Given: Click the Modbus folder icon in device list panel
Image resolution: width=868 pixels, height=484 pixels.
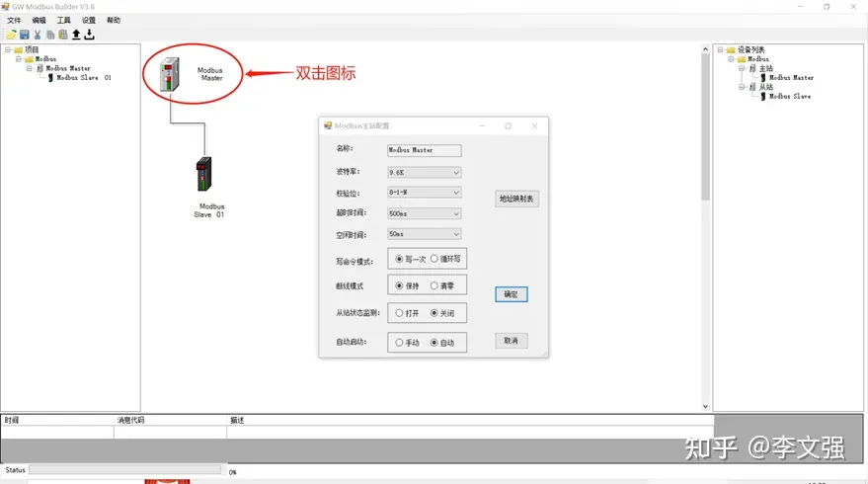Looking at the screenshot, I should point(742,59).
